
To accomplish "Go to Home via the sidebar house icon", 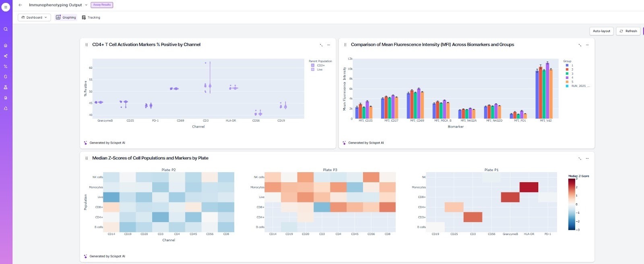I will click(x=6, y=45).
